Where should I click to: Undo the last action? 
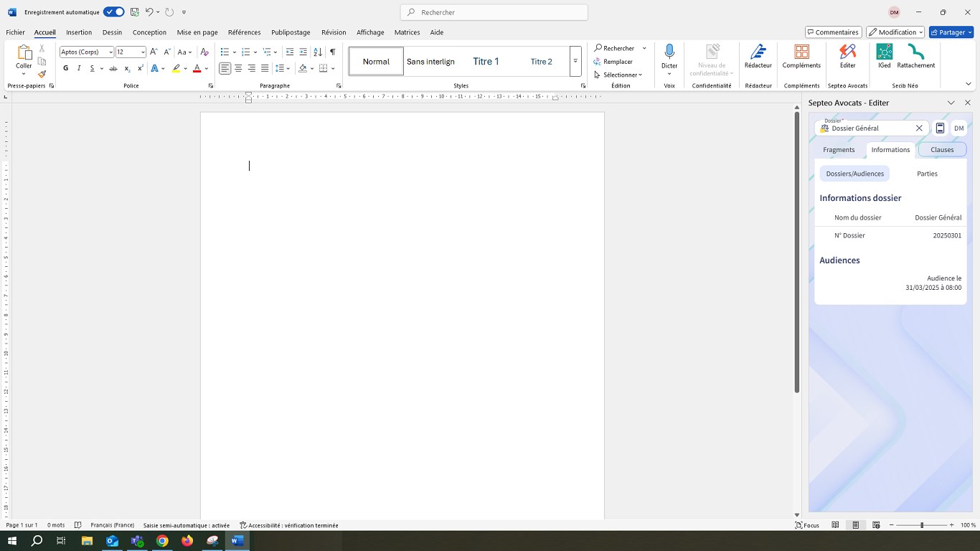tap(149, 12)
